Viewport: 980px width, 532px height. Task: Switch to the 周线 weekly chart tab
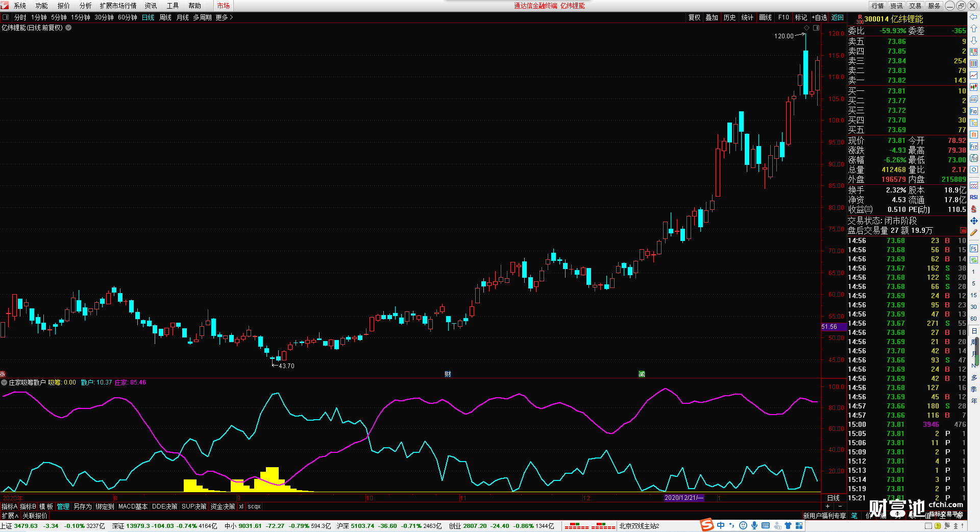165,17
